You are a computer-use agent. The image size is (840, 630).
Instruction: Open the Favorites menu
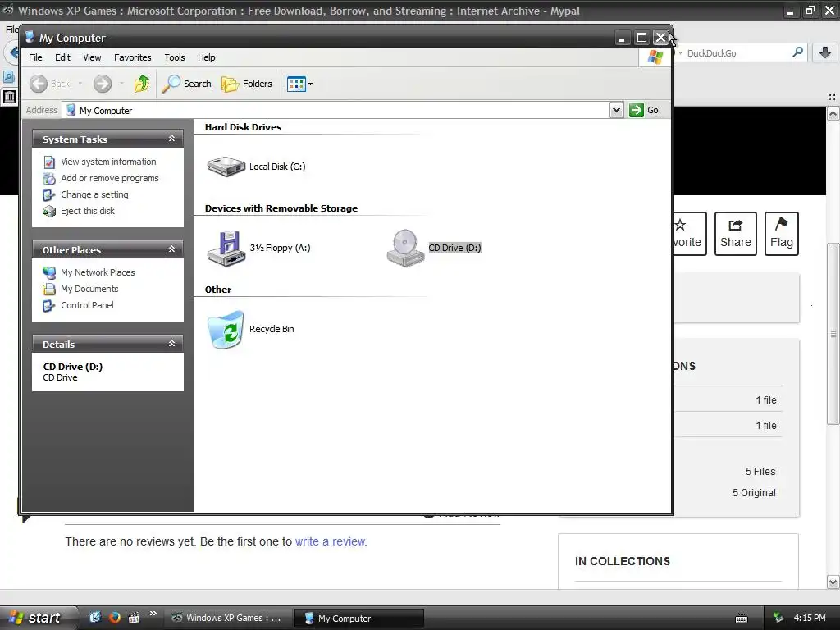pos(132,57)
